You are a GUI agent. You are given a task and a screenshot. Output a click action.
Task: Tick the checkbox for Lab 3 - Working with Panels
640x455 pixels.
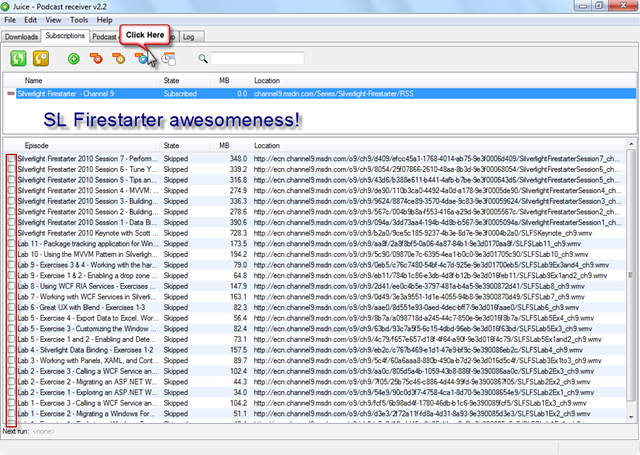11,360
